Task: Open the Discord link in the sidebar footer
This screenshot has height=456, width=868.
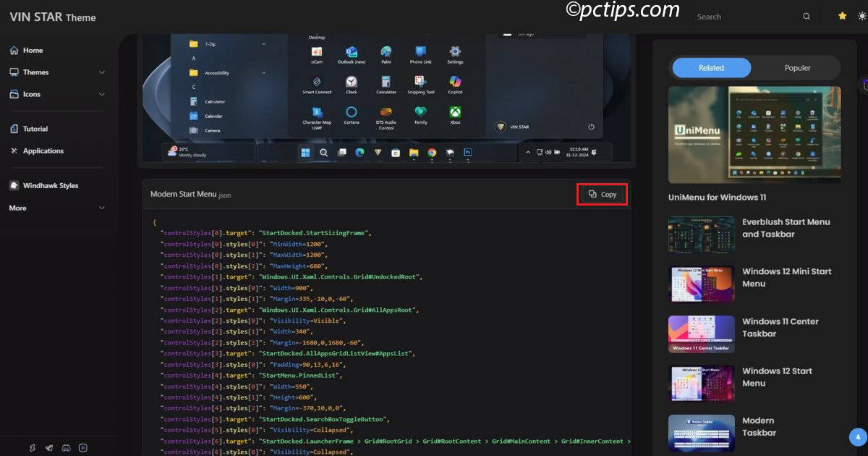Action: [66, 448]
